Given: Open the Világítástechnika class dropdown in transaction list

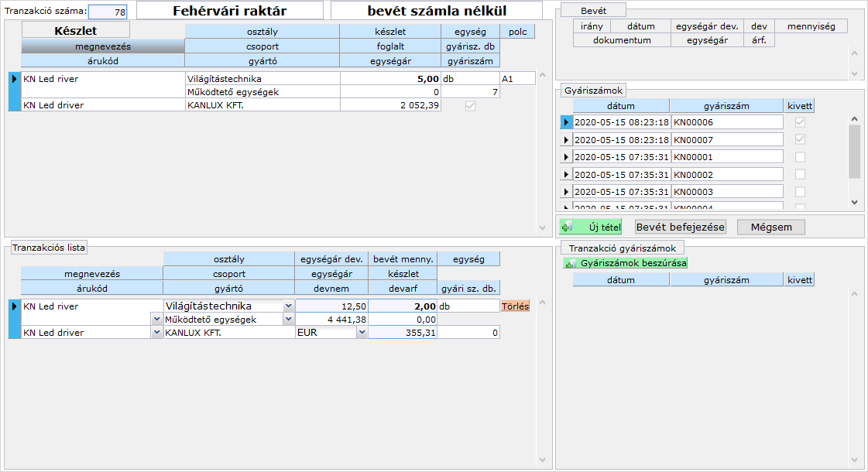Looking at the screenshot, I should [288, 306].
